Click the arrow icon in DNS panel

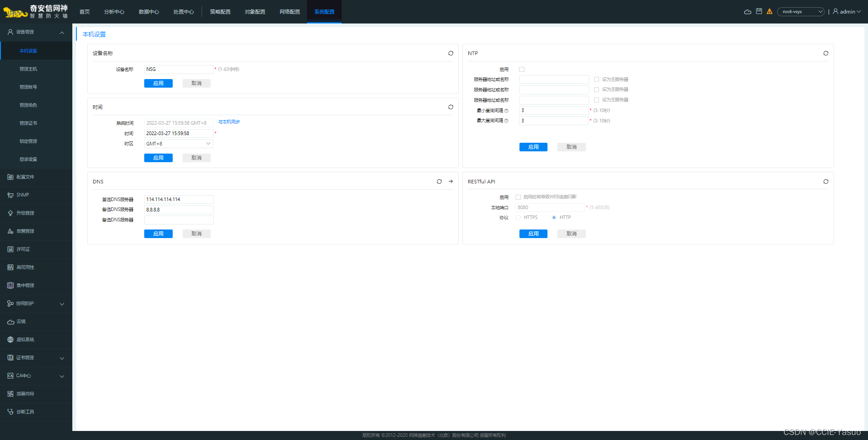[x=451, y=182]
